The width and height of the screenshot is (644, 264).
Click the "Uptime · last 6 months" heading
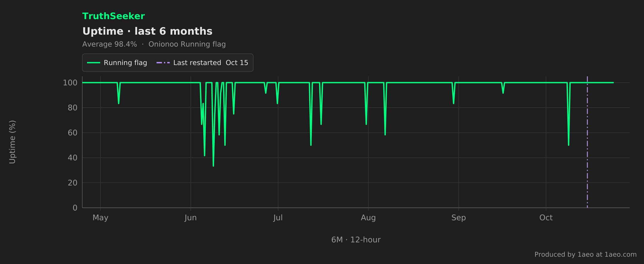[x=147, y=31]
